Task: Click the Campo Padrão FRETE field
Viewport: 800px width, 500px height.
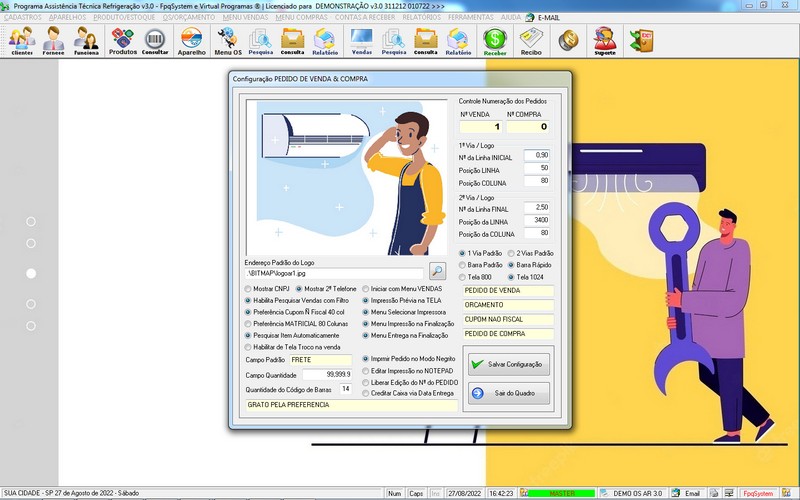Action: click(x=321, y=359)
